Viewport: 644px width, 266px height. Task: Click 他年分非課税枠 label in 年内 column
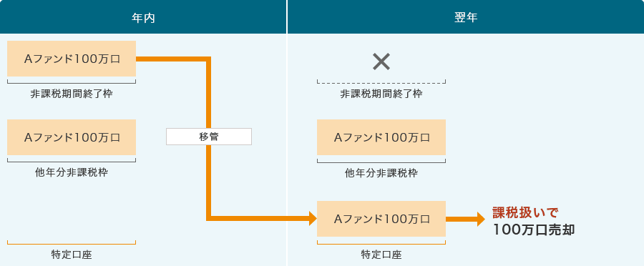[x=72, y=173]
